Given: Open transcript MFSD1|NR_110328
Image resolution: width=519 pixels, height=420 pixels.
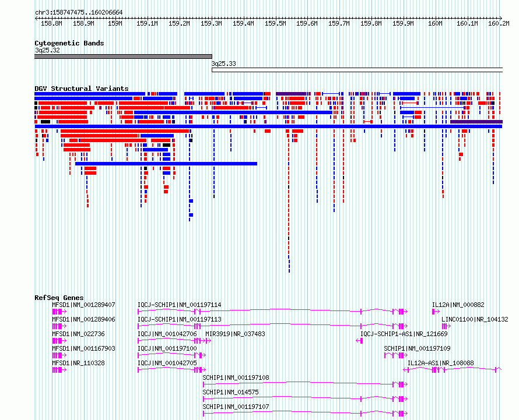Looking at the screenshot, I should [x=79, y=363].
